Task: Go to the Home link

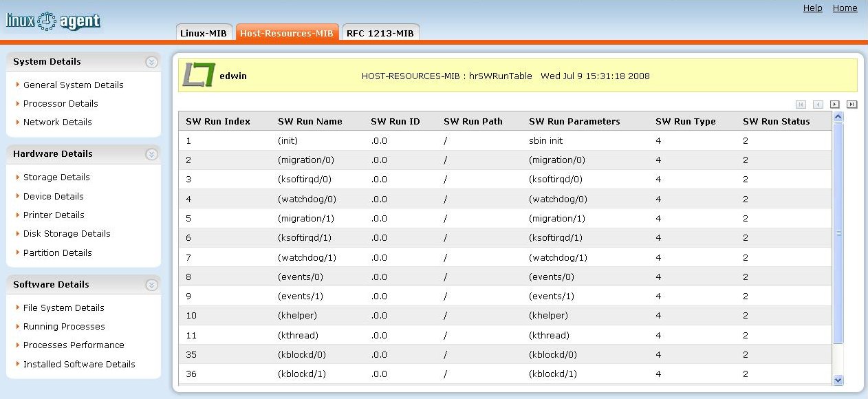Action: tap(845, 8)
